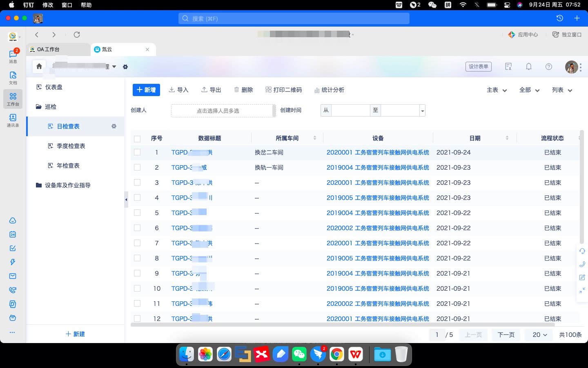Image resolution: width=588 pixels, height=368 pixels.
Task: Click the 新增 button
Action: coord(146,90)
